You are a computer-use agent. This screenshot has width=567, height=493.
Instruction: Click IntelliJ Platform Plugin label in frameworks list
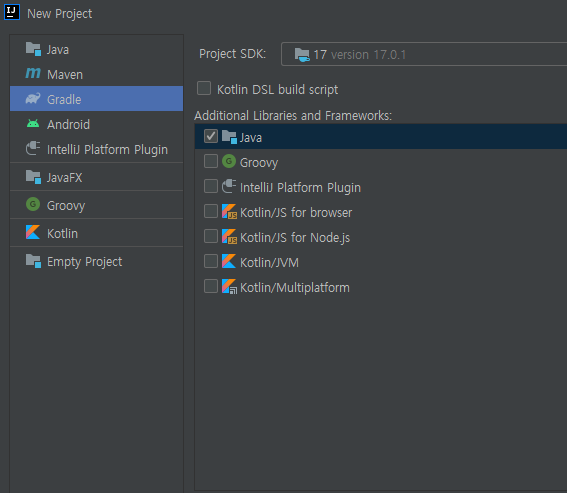300,188
